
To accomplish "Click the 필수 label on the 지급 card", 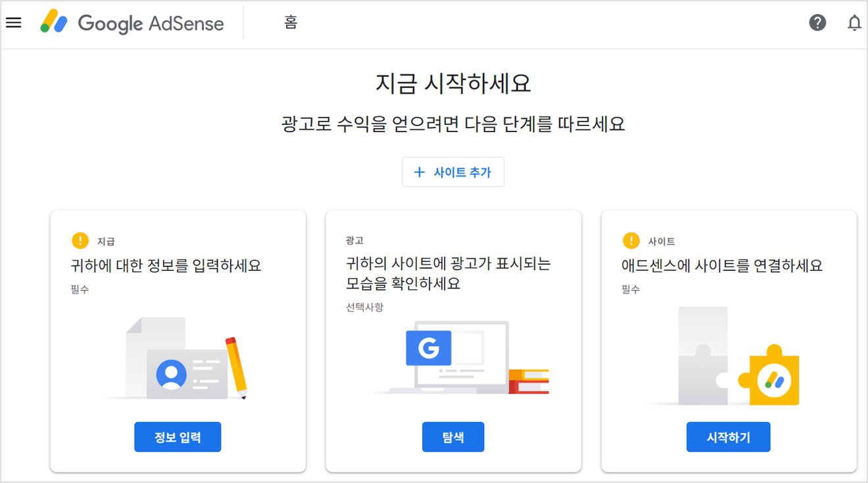I will [80, 289].
